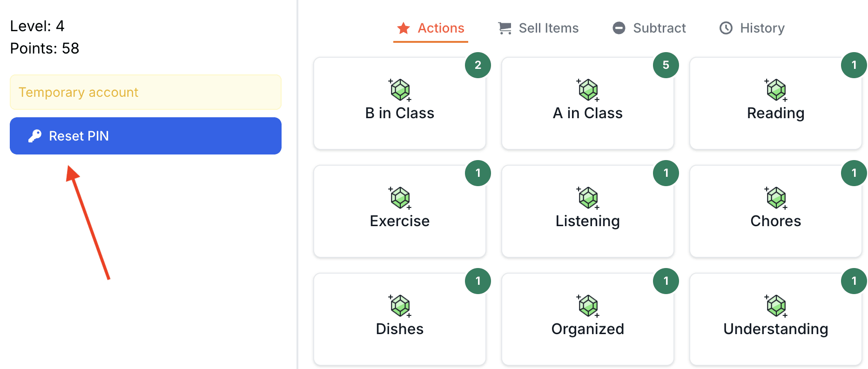
Task: Award points for Chores action
Action: tap(776, 211)
